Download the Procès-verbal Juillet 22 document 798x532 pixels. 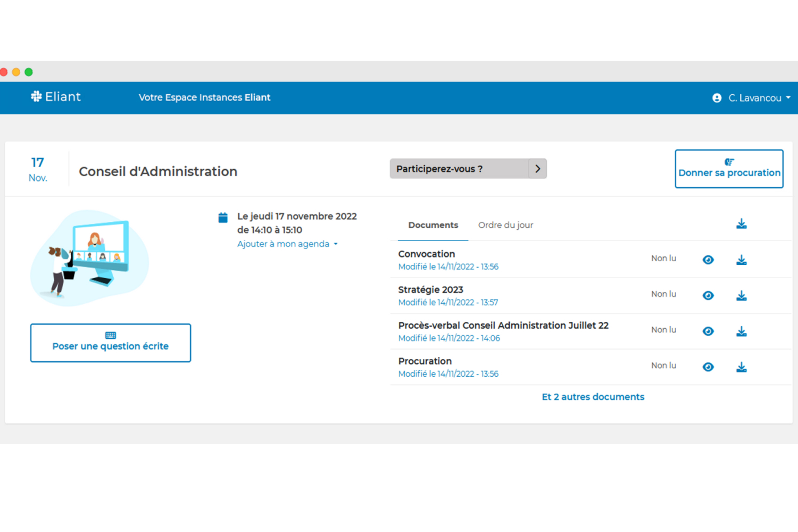pos(741,331)
